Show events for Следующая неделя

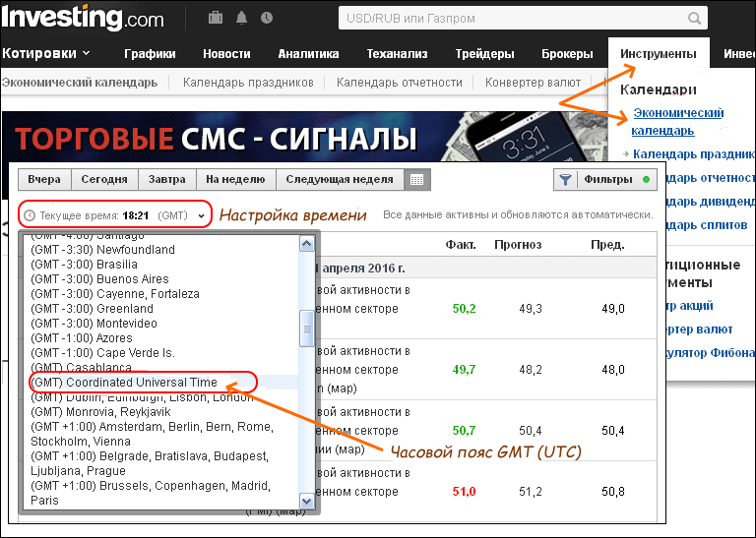(339, 180)
